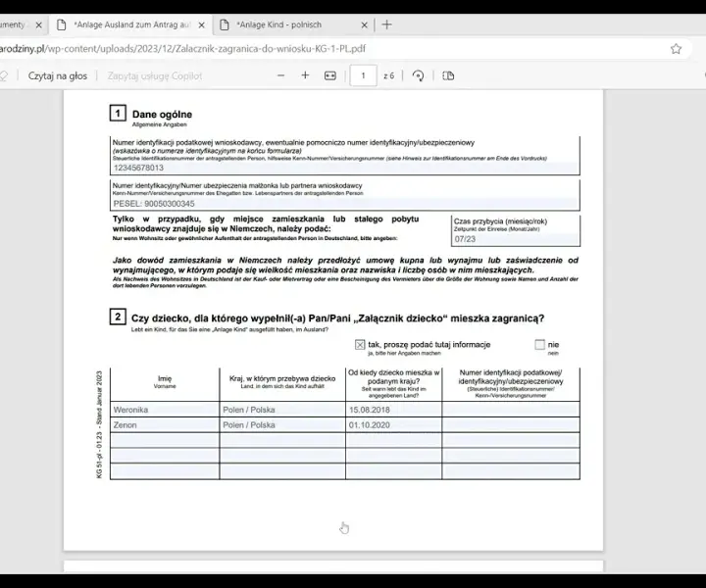Click Polen / Polska in Weronika row
Viewport: 706px width, 588px height.
pyautogui.click(x=282, y=410)
